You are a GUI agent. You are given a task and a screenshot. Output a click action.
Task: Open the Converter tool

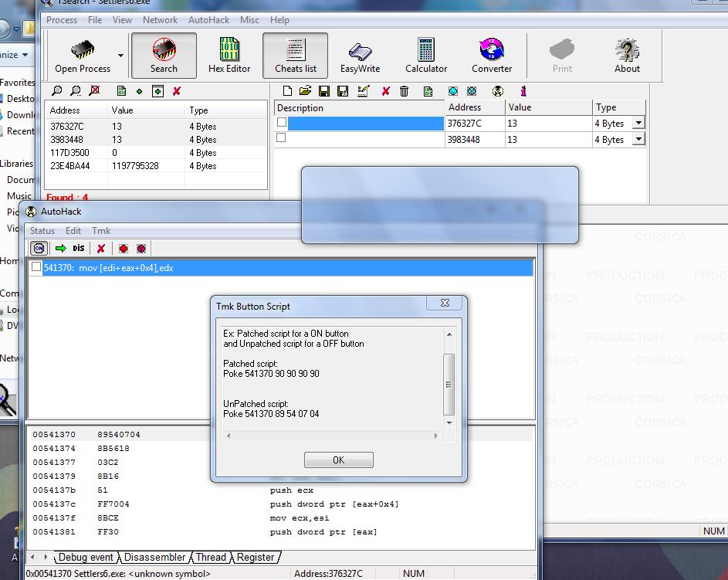[492, 56]
